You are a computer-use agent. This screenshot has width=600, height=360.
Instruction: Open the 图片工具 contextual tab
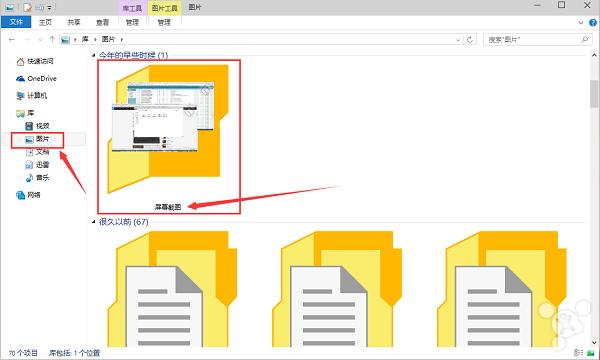click(x=164, y=8)
